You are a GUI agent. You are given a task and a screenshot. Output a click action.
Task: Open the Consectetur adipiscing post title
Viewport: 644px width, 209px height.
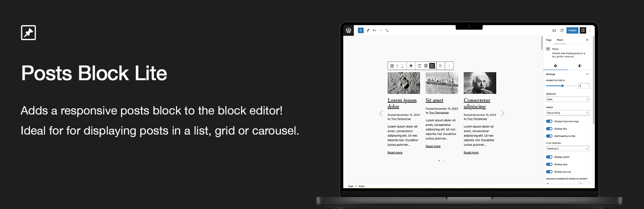pyautogui.click(x=477, y=103)
